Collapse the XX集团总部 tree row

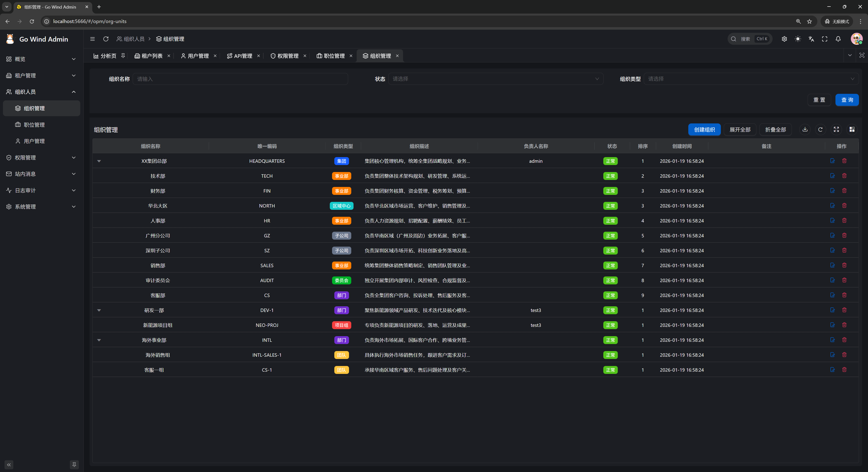click(99, 161)
